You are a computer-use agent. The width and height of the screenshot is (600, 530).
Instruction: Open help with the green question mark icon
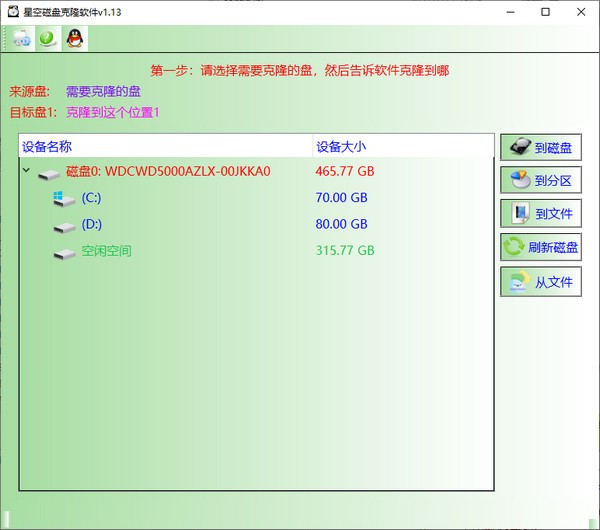[x=47, y=38]
